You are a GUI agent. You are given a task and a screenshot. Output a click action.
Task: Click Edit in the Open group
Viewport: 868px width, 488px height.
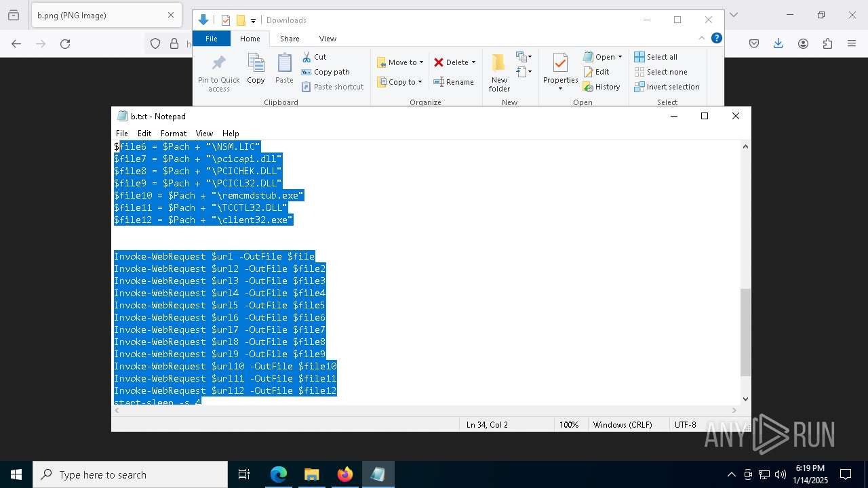click(x=596, y=72)
